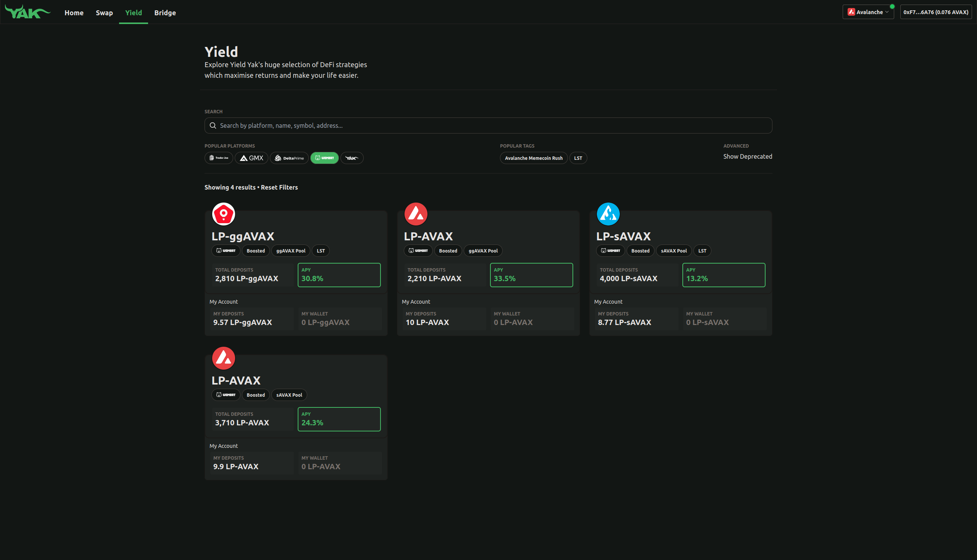Click Boosted tag on LP-sAVAX card
This screenshot has width=977, height=560.
click(x=640, y=251)
